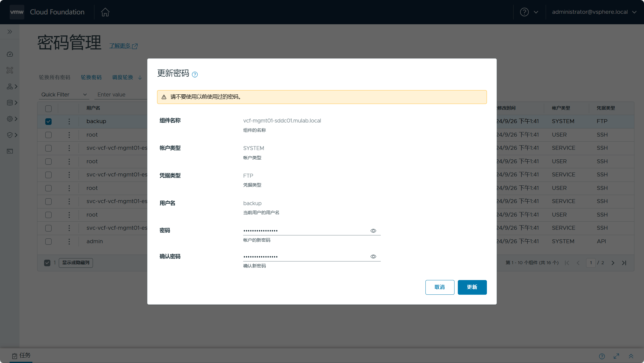Check the last root row checkbox

click(x=48, y=215)
